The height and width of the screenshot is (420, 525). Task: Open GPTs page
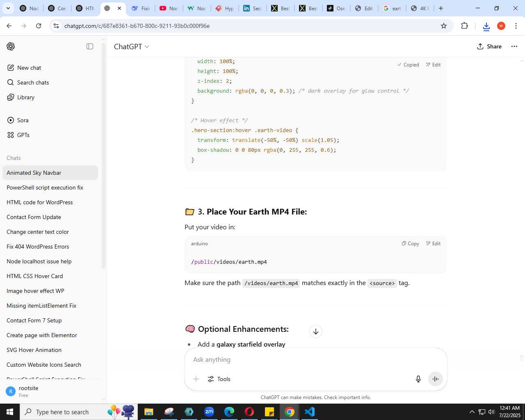[50, 135]
